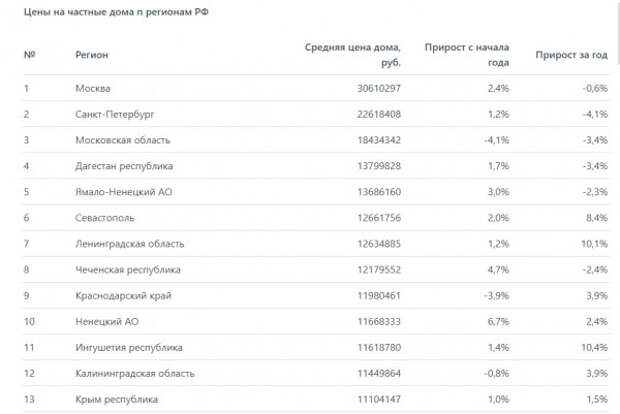Viewport: 620px width, 414px height.
Task: Select 'Калининградская область' in the table
Action: 135,373
